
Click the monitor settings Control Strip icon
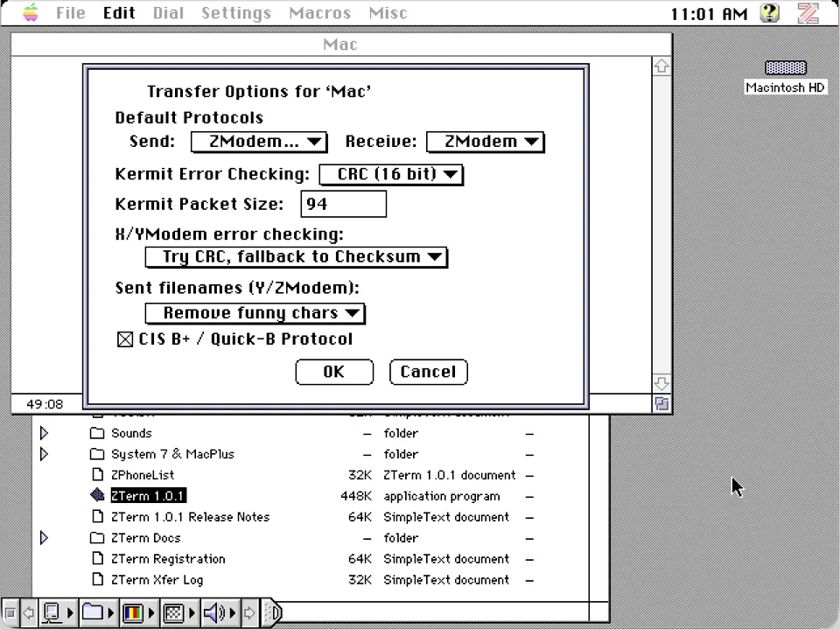[x=52, y=612]
